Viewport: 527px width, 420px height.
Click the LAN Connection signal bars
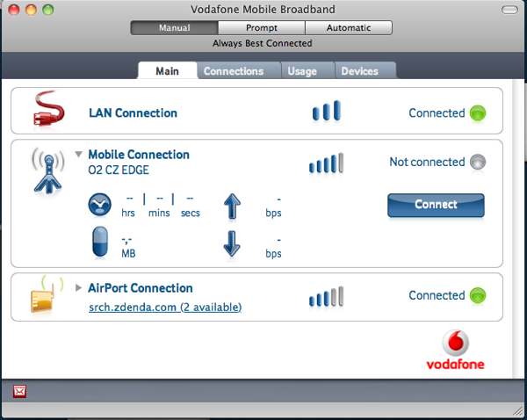pyautogui.click(x=327, y=111)
